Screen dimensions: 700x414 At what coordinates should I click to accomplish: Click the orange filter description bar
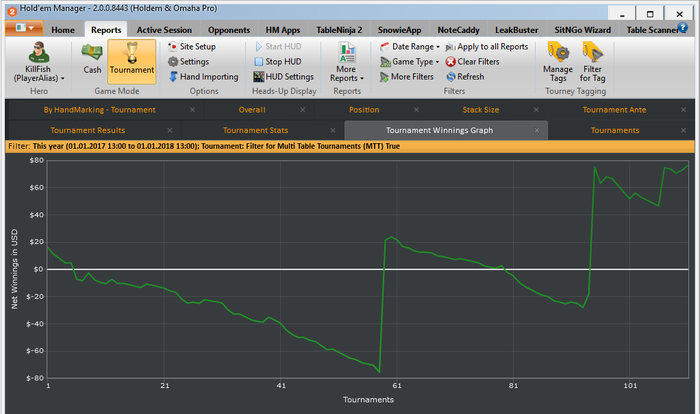click(x=350, y=146)
